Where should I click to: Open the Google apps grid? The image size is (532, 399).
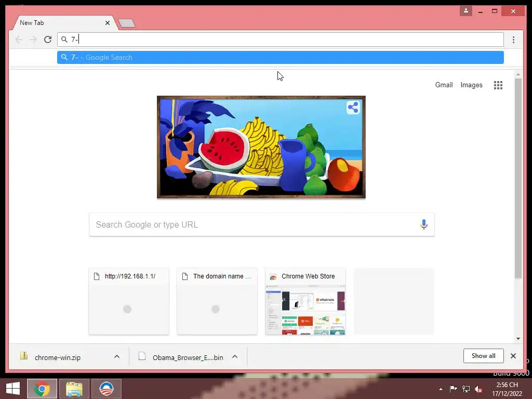tap(498, 85)
